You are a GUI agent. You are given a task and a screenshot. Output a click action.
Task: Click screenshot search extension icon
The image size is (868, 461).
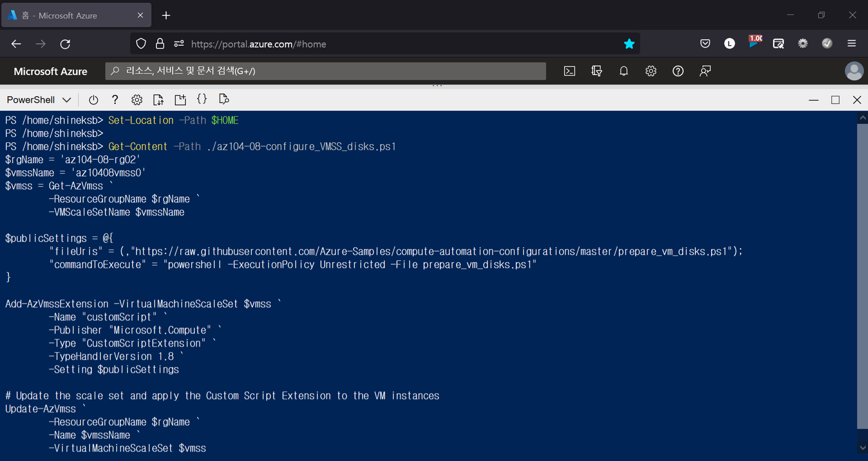(778, 44)
